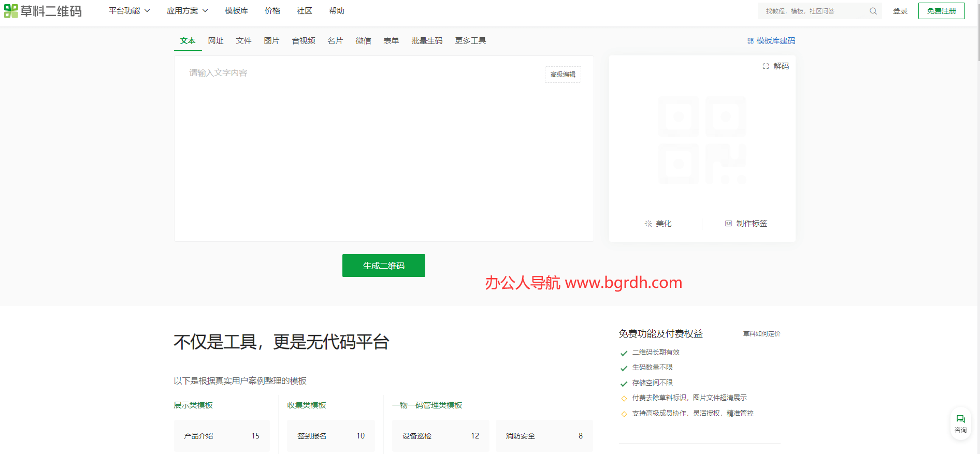This screenshot has width=980, height=454.
Task: Click the 解码 scan icon
Action: point(766,66)
